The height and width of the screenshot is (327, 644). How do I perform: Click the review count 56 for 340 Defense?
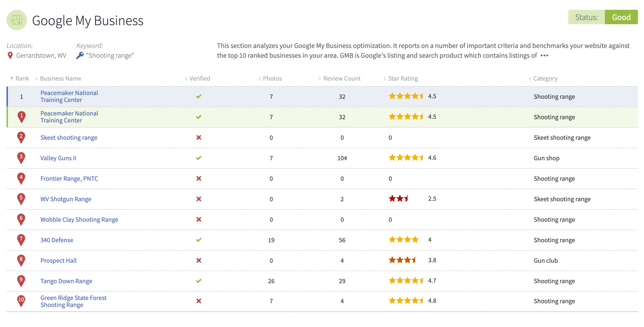click(x=342, y=240)
